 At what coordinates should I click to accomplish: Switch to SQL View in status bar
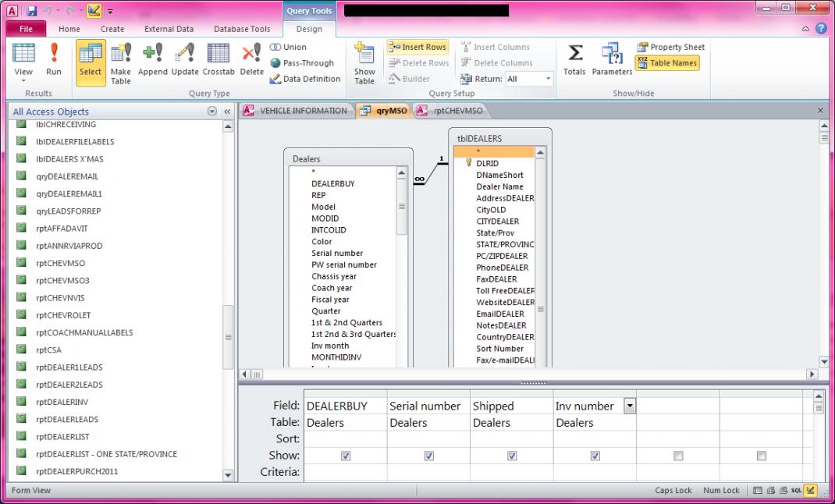[x=796, y=491]
